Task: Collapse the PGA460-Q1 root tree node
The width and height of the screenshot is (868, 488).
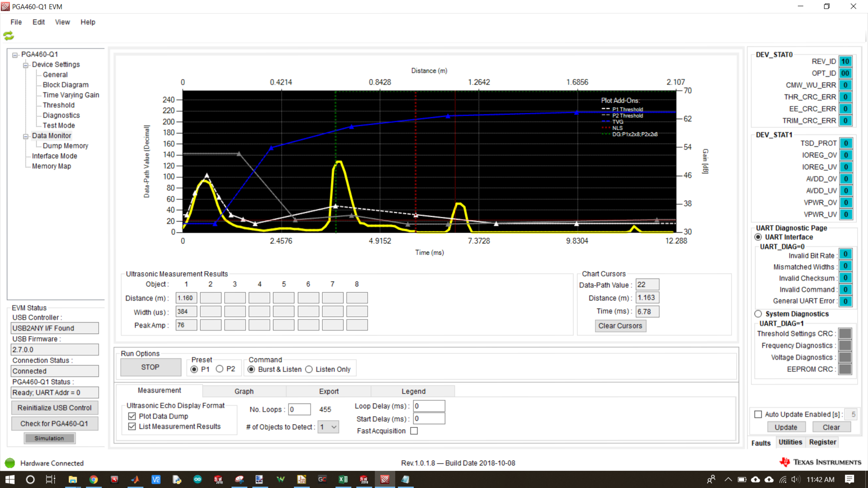Action: point(15,55)
